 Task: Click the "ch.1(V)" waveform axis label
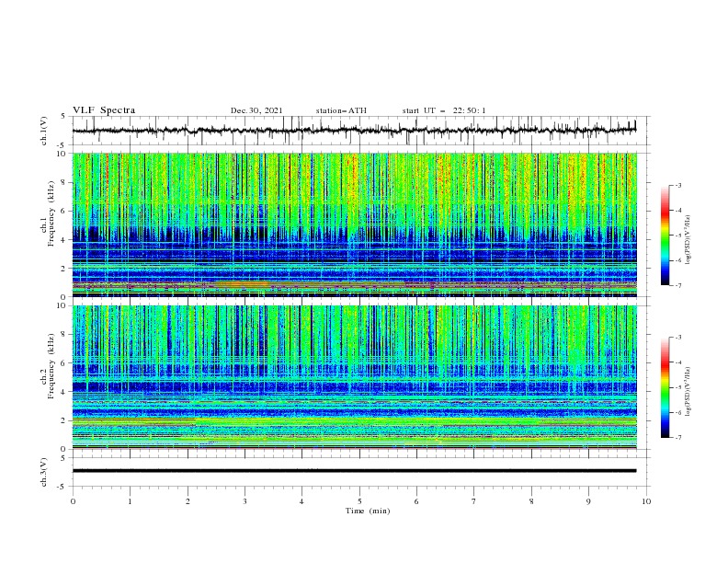point(44,131)
